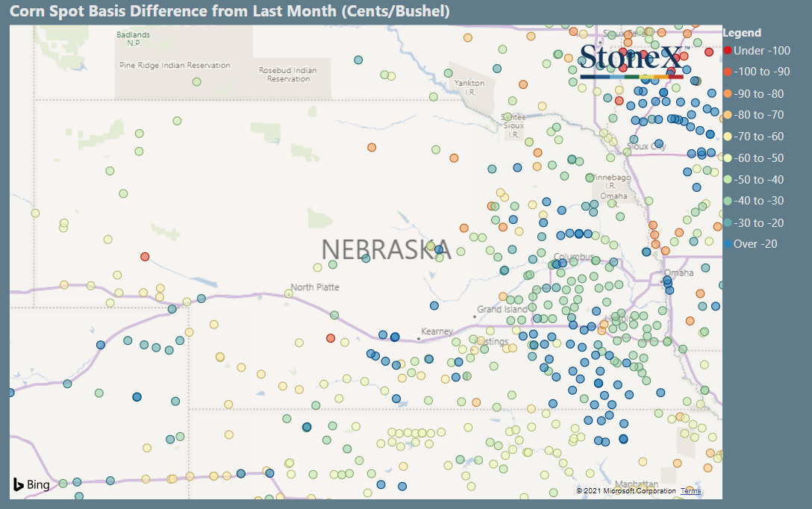Image resolution: width=812 pixels, height=509 pixels.
Task: Click the '-30 to -20' legend entry
Action: pyautogui.click(x=754, y=222)
